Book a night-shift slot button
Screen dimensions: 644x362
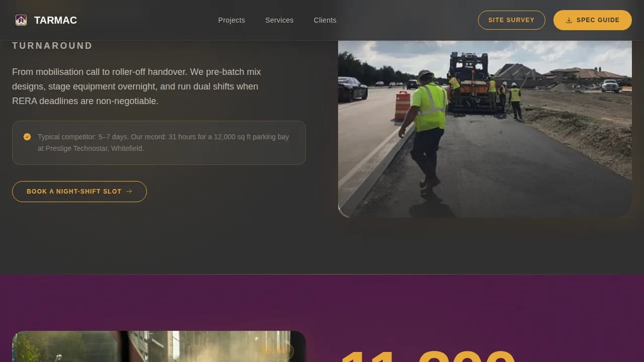(x=79, y=192)
